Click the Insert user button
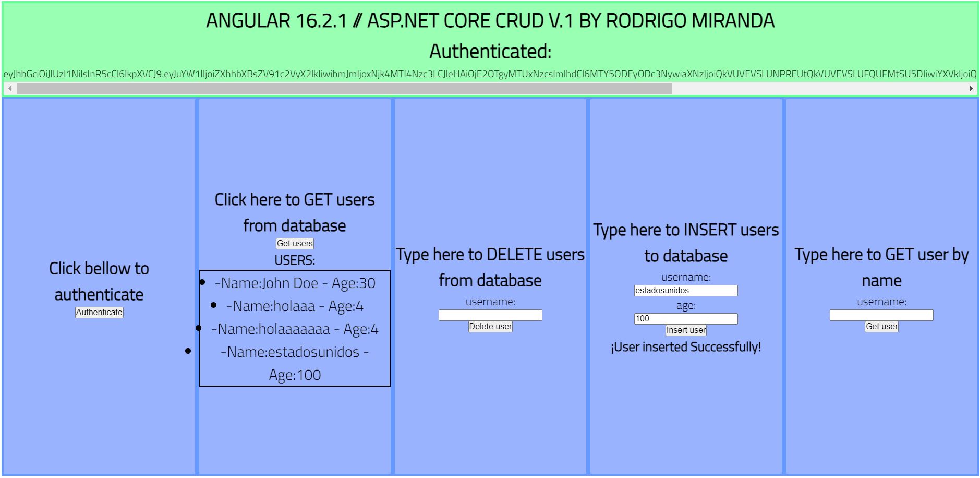 [686, 330]
